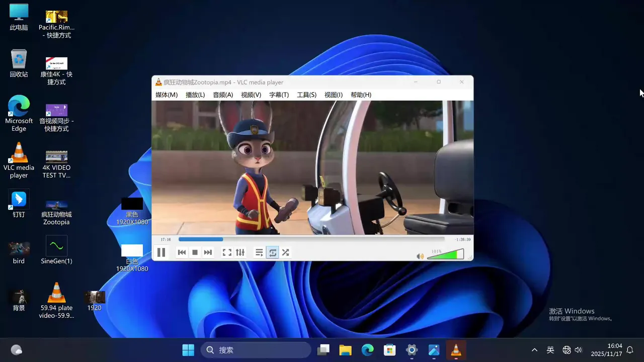Viewport: 644px width, 362px height.
Task: Stop the video playback
Action: click(195, 252)
